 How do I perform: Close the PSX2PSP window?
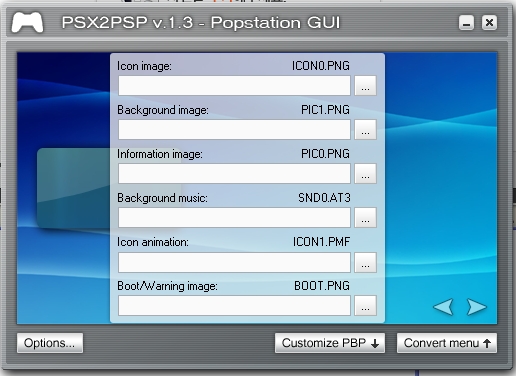489,23
